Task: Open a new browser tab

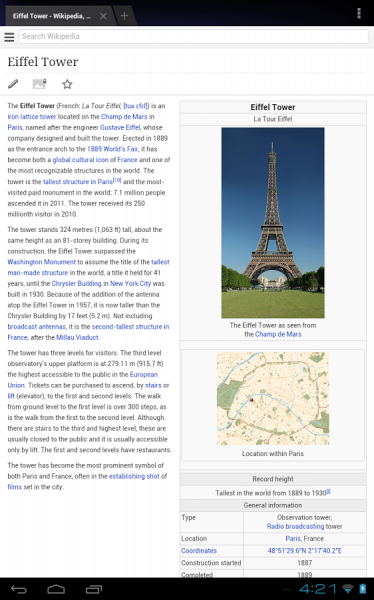Action: tap(124, 16)
